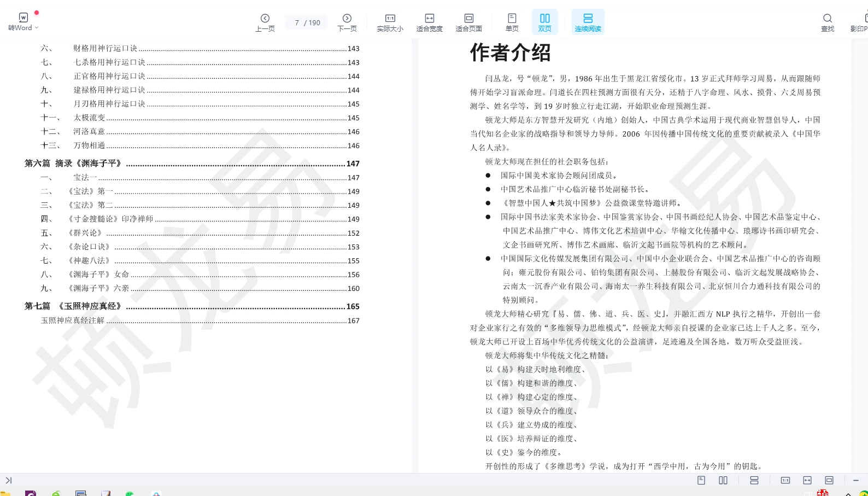Image resolution: width=868 pixels, height=496 pixels.
Task: Click the line 以《兵》建立势成的维度
Action: 532,424
